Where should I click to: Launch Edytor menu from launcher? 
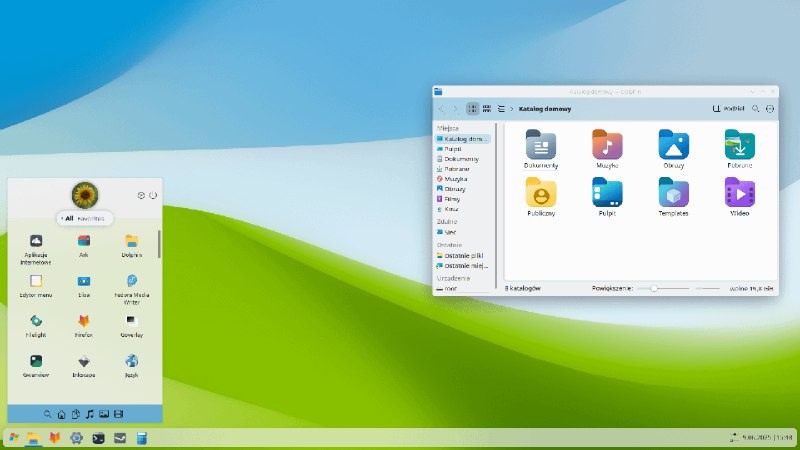tap(36, 286)
